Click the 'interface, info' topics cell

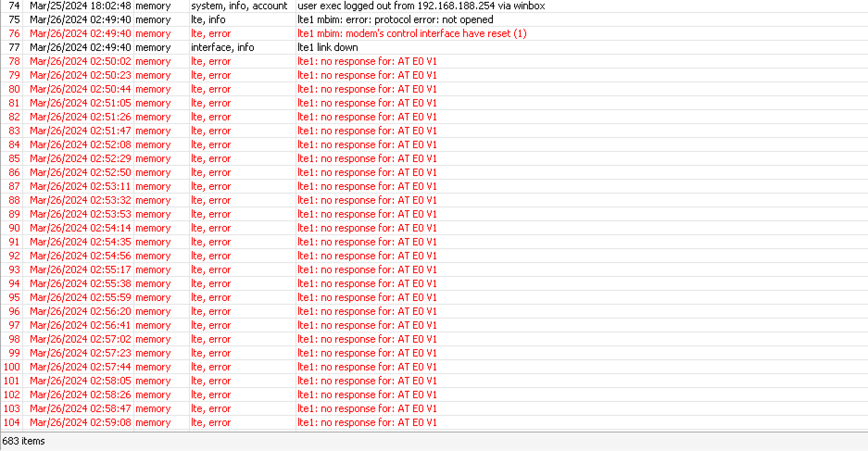point(223,47)
